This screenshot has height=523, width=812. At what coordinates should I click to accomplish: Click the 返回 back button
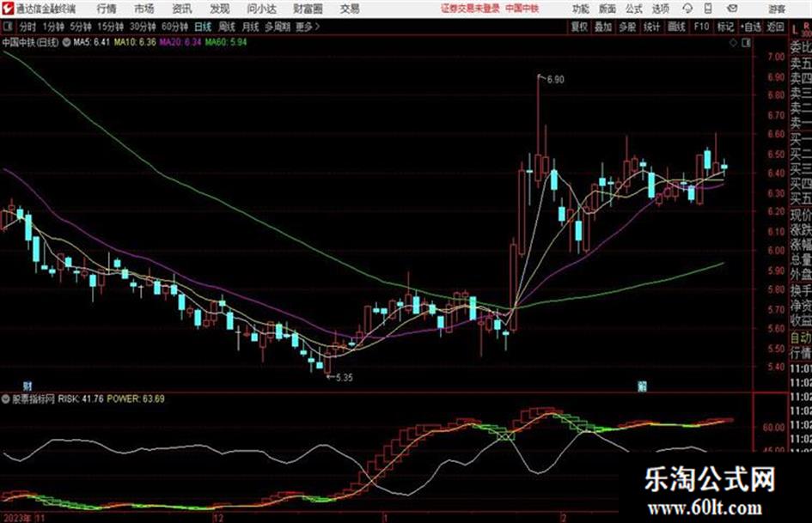(x=775, y=27)
